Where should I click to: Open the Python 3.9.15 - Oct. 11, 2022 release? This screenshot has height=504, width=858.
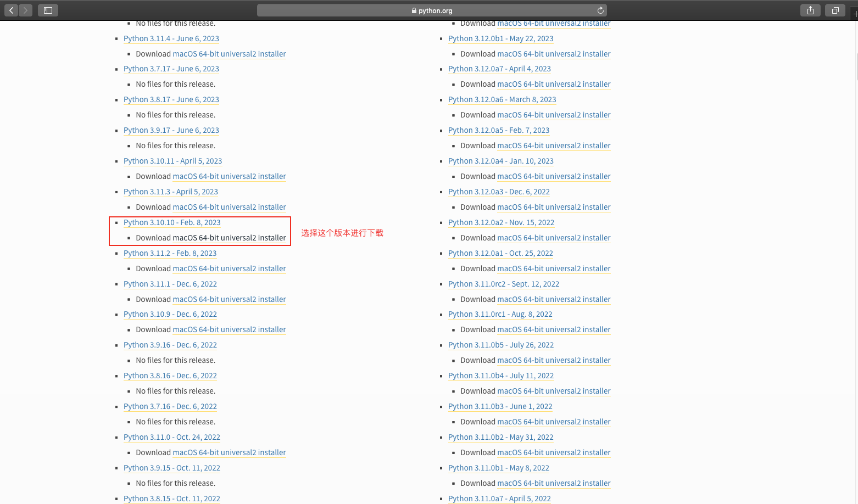point(172,468)
